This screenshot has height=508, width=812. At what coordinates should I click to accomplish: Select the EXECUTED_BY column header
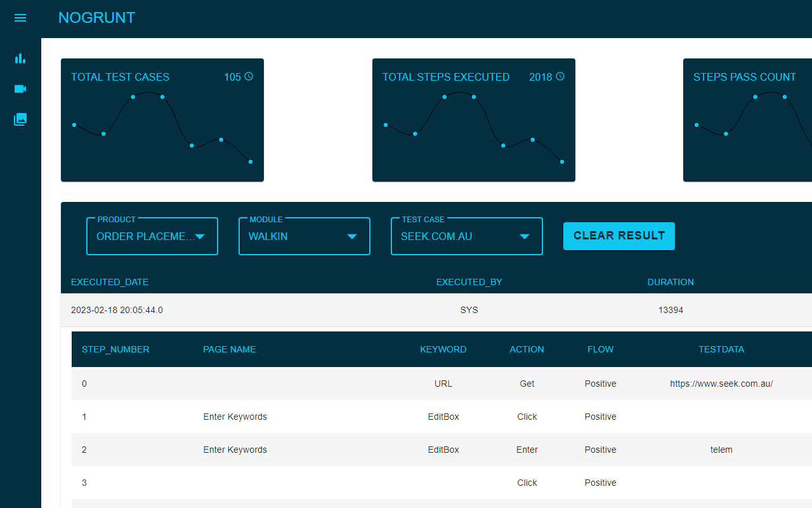click(x=469, y=282)
